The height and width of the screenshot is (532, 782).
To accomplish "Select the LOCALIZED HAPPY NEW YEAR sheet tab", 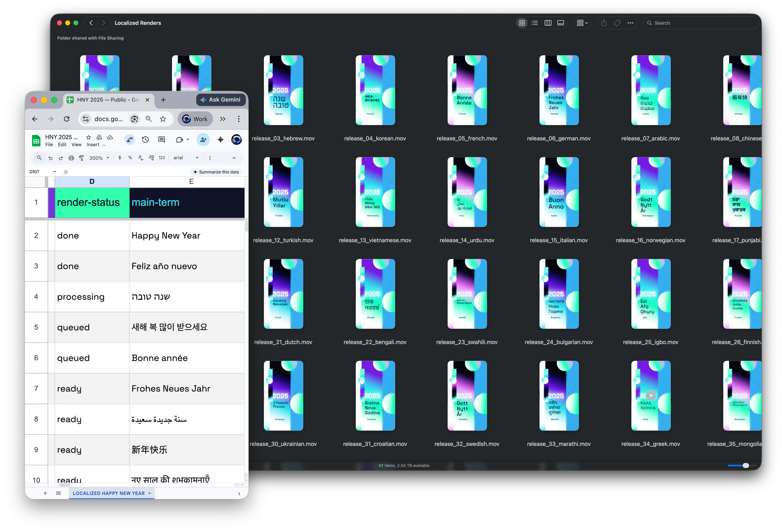I will tap(109, 493).
